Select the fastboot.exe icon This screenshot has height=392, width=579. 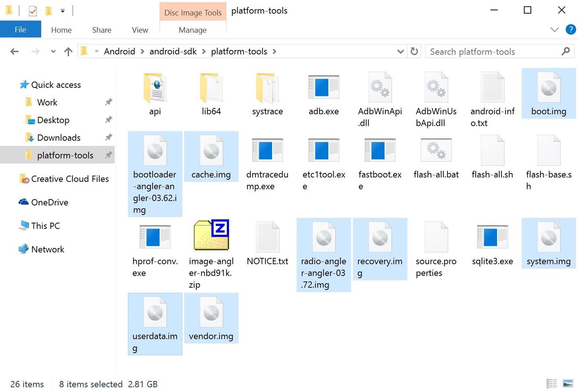coord(379,155)
